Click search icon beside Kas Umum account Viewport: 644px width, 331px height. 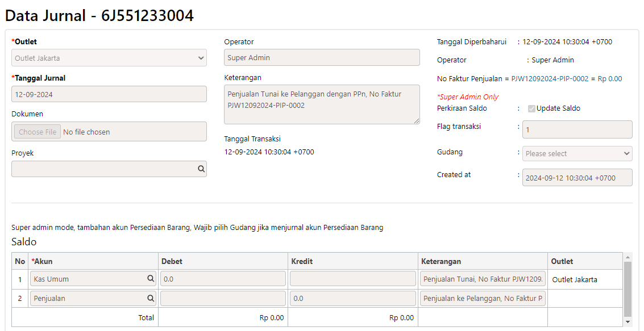tap(151, 279)
